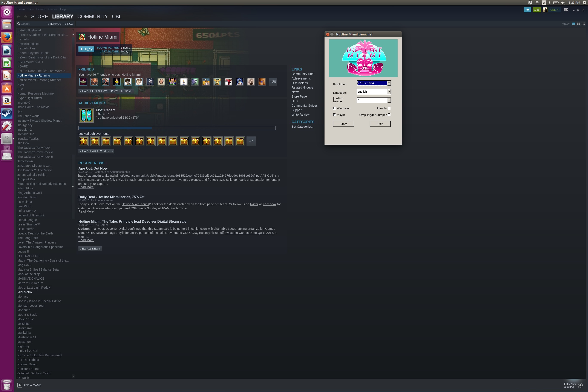Open the Help menu
The image size is (588, 392).
coord(63,9)
